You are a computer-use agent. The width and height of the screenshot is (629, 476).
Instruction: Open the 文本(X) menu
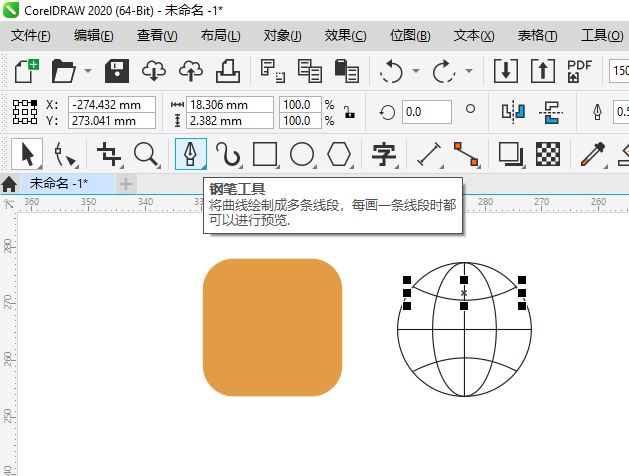pyautogui.click(x=474, y=36)
